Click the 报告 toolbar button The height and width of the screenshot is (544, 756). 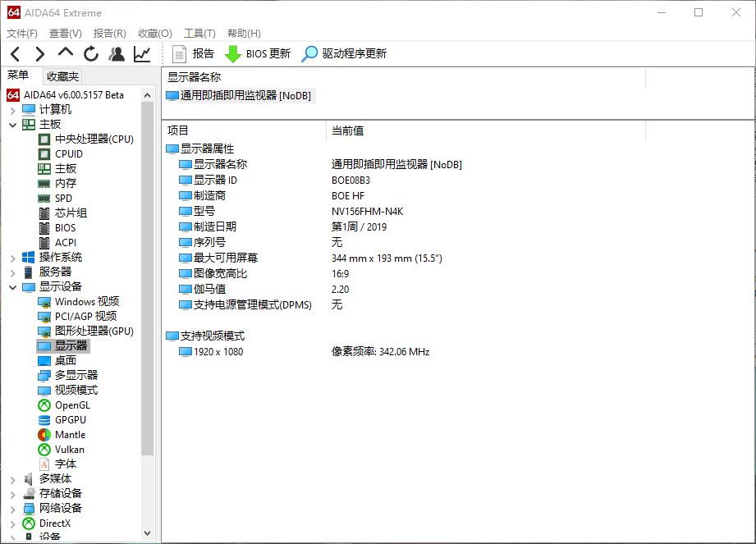(x=193, y=54)
